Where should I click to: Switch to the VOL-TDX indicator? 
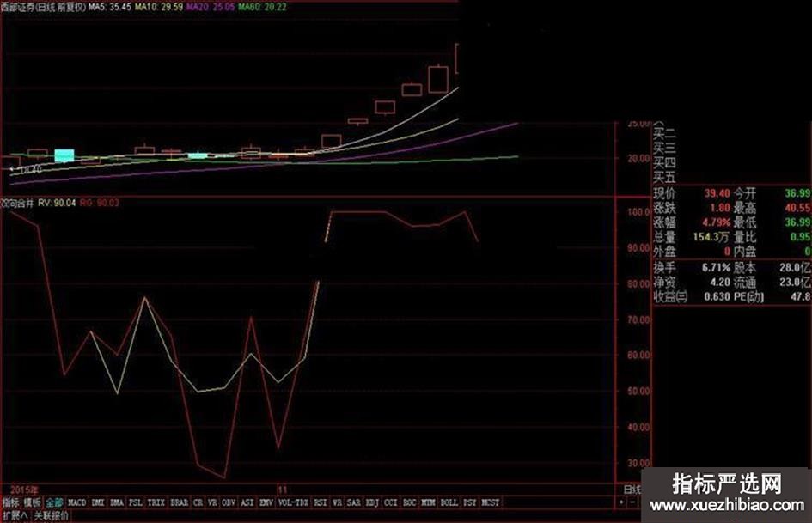point(293,502)
